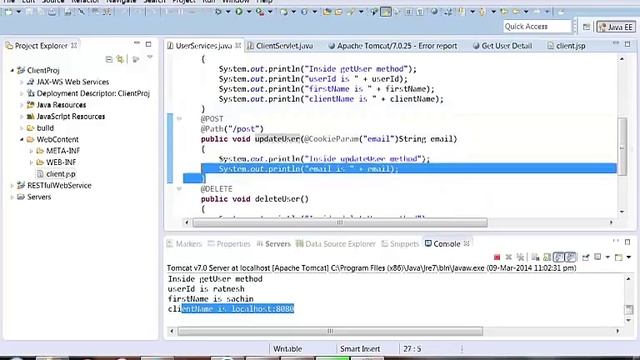Screen dimensions: 640x360
Task: Expand the Java Resources node
Action: [22, 105]
